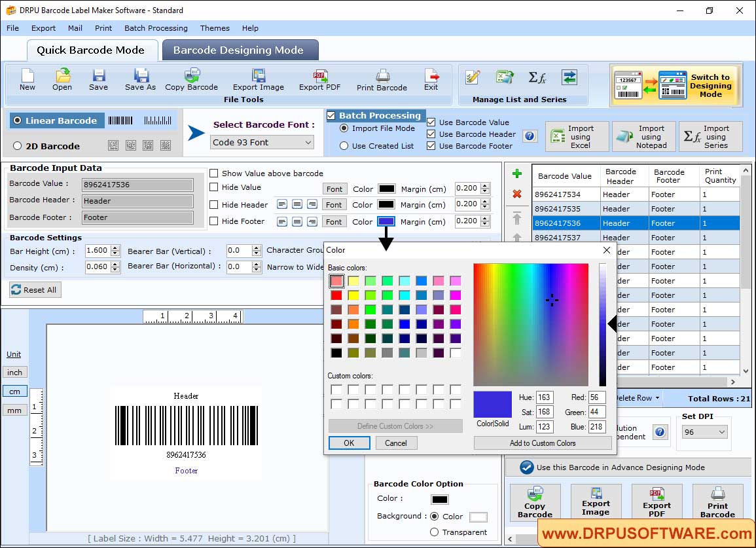Screen dimensions: 756x548
Task: Decrease Density spinner value
Action: click(115, 270)
